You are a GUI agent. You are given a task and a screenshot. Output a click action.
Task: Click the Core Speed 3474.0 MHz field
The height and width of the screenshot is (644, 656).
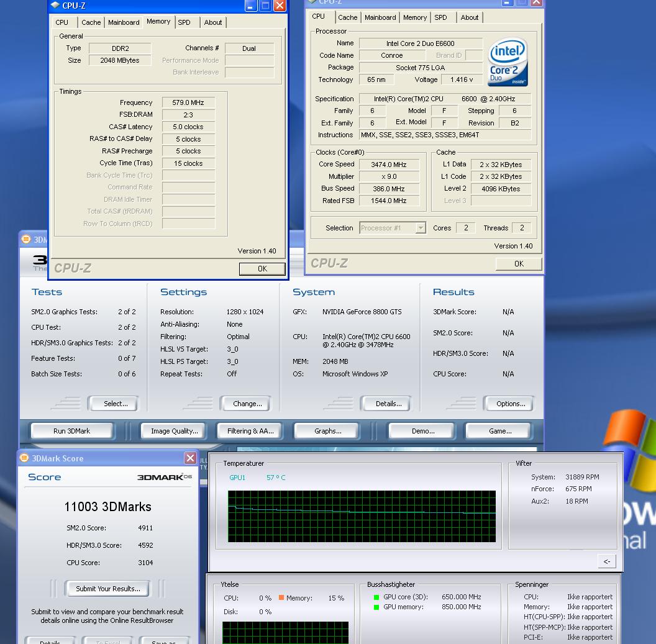(389, 165)
